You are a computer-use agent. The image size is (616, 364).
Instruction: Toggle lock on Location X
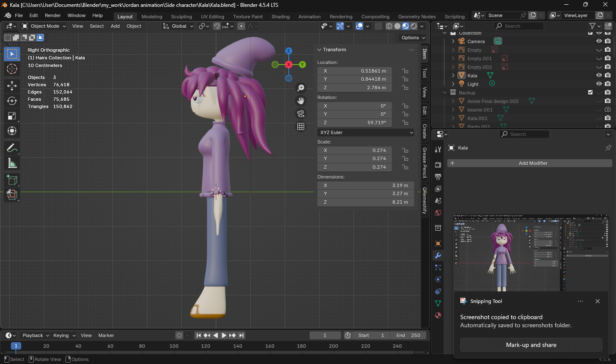pos(405,71)
